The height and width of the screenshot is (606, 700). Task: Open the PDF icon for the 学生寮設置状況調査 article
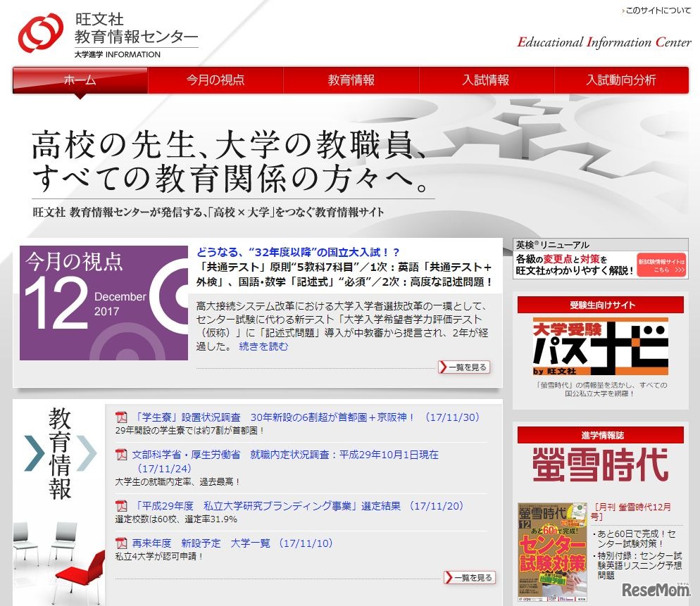(x=120, y=417)
